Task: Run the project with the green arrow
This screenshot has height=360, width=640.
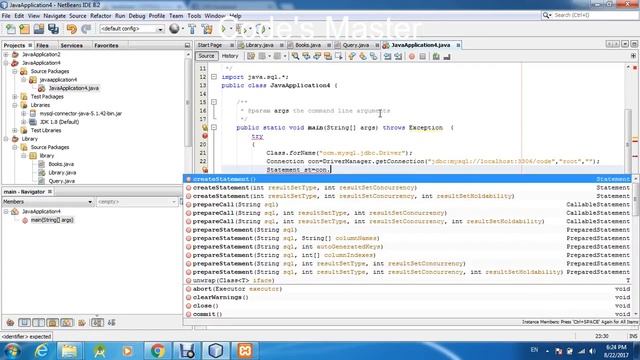Action: coord(223,29)
